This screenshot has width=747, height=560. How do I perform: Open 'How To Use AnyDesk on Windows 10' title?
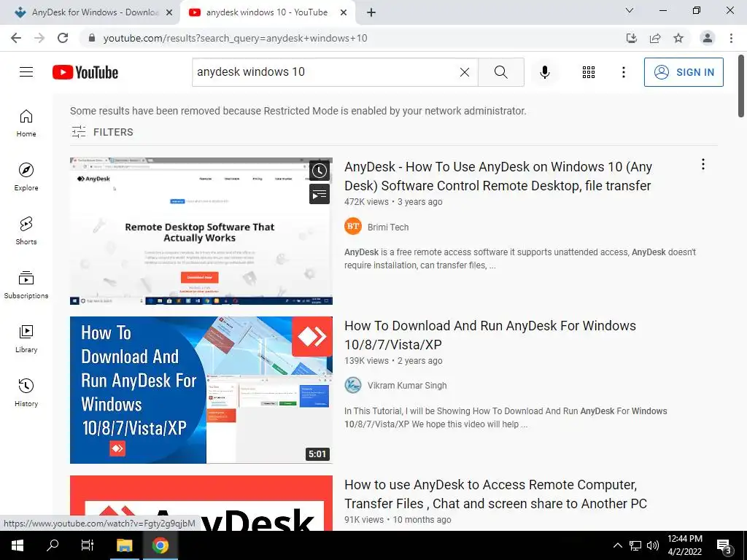pyautogui.click(x=498, y=176)
